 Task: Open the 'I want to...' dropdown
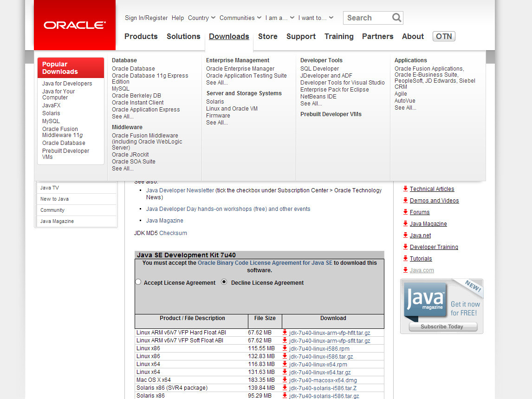pyautogui.click(x=316, y=18)
